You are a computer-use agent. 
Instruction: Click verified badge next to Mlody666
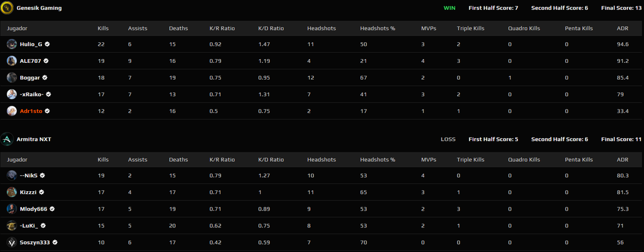53,209
